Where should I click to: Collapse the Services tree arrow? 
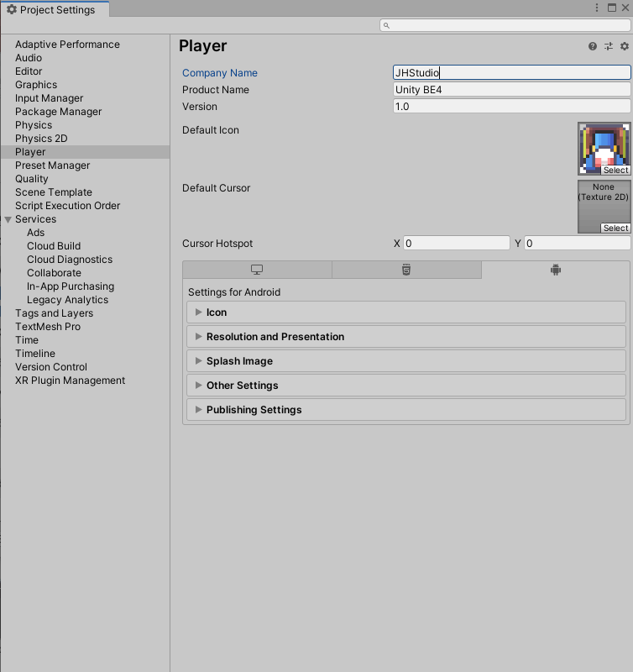[x=8, y=219]
